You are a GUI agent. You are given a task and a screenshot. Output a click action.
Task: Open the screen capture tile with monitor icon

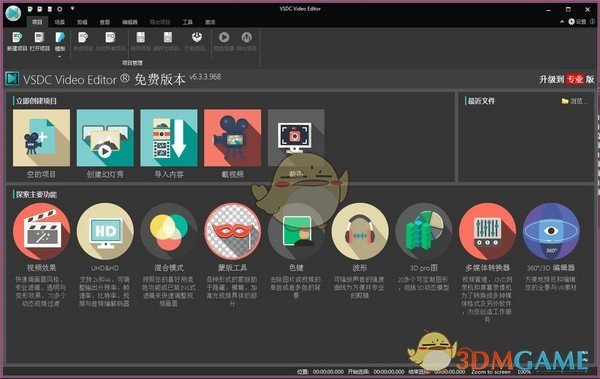click(296, 138)
